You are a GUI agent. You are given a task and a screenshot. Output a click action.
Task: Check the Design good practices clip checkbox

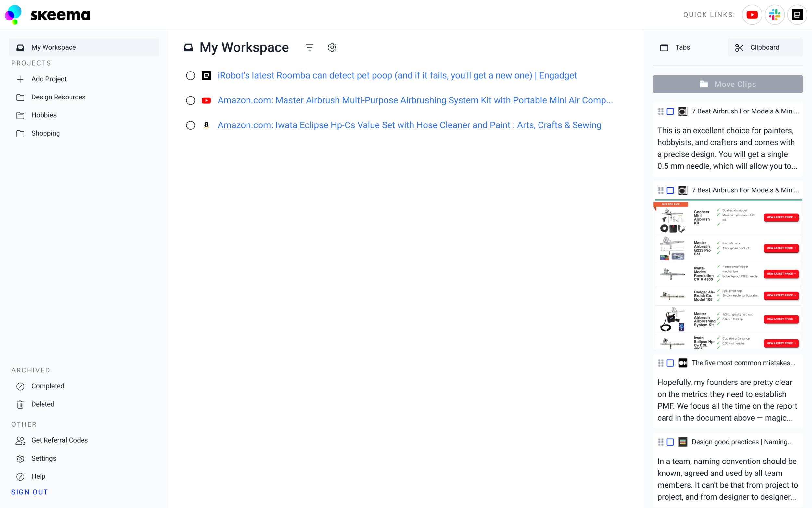pos(670,442)
